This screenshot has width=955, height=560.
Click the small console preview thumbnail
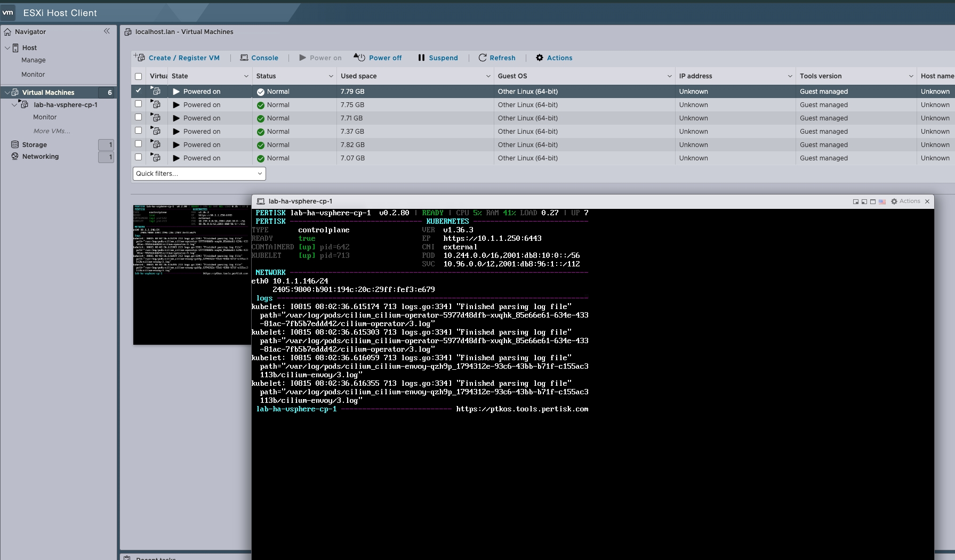pyautogui.click(x=192, y=274)
